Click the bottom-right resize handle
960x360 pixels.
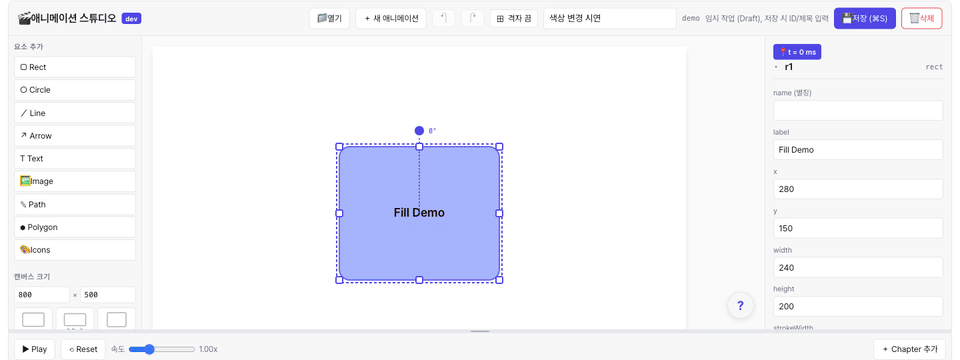click(x=499, y=280)
